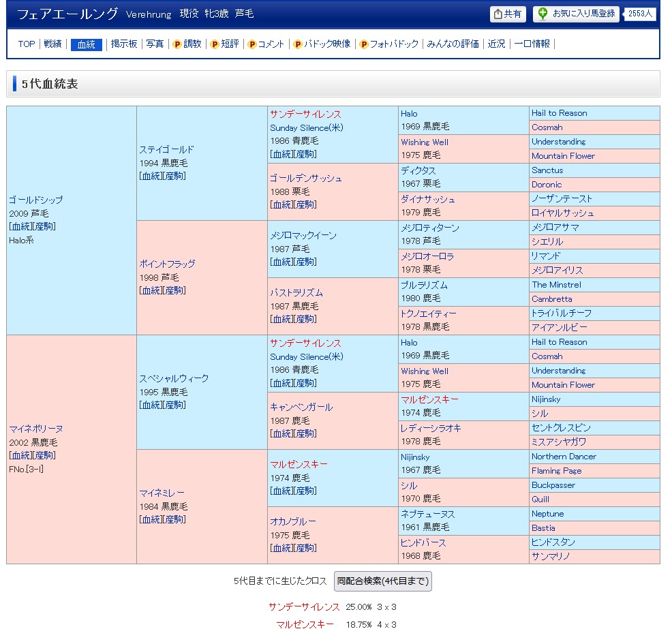The image size is (672, 629).
Task: Click the green favorite-horse plus icon
Action: 543,14
